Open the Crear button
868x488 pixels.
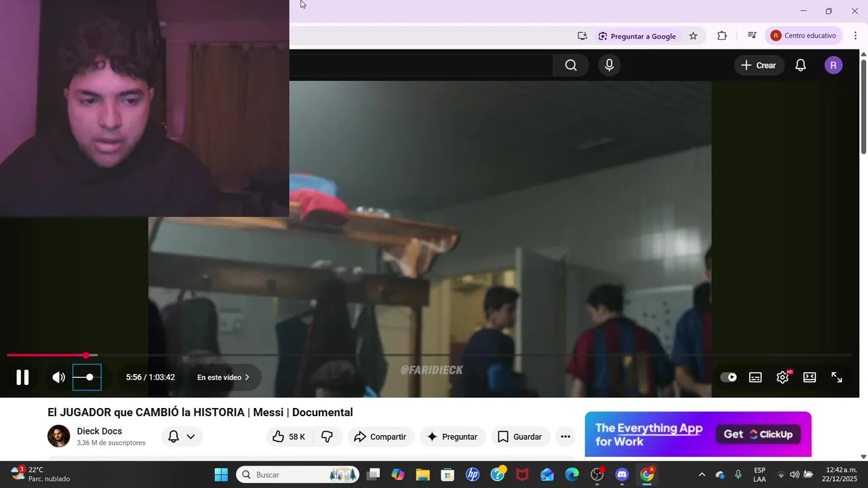pos(758,65)
